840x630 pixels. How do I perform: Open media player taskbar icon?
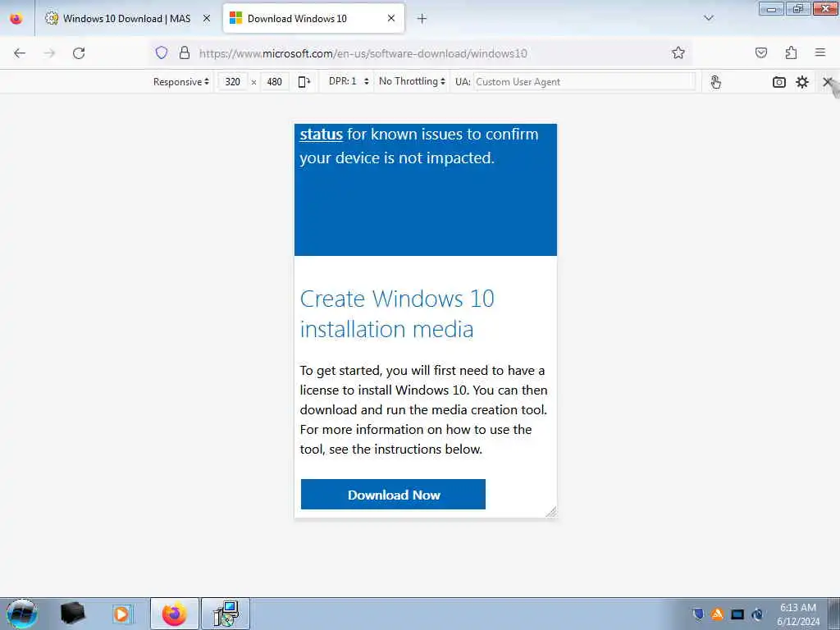122,614
